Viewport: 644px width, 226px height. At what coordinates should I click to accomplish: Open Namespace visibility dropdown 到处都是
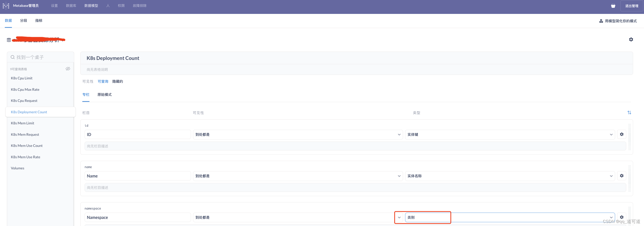coord(298,217)
